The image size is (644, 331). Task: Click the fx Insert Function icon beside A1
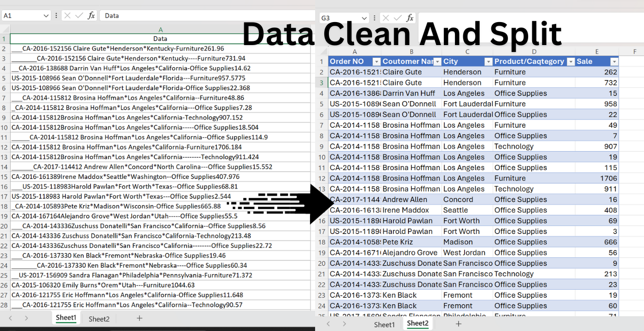(x=92, y=16)
